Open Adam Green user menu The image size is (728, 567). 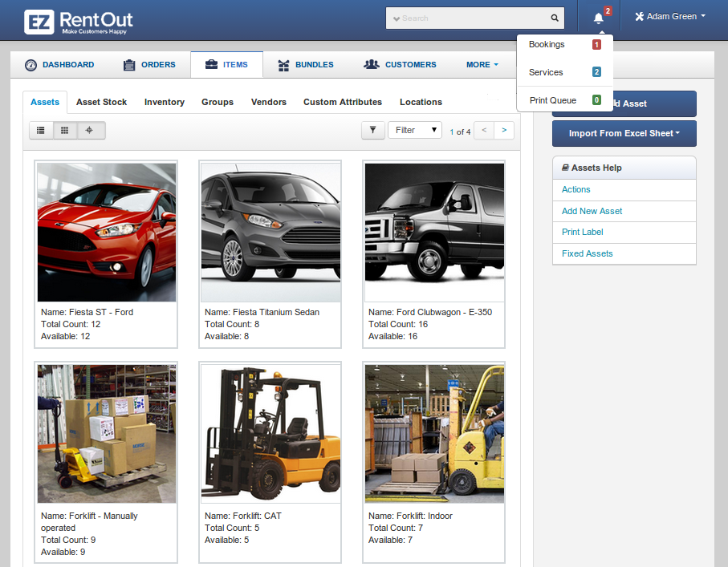(x=670, y=17)
